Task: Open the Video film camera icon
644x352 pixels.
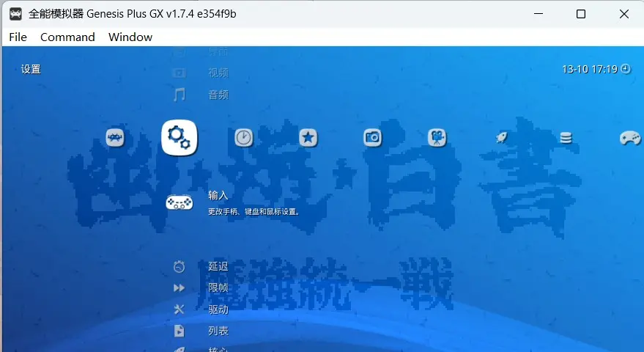Action: pos(437,138)
